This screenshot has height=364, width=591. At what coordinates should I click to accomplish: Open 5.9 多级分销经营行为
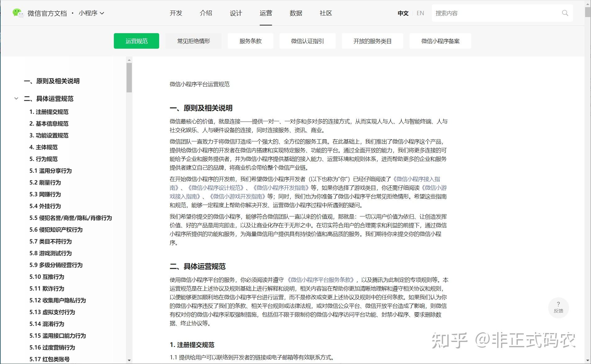coord(56,265)
